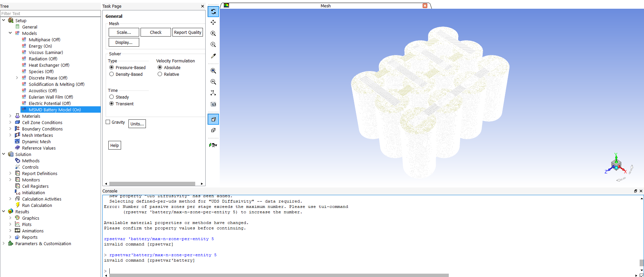The image size is (644, 277).
Task: Click the Filter Text input field
Action: pyautogui.click(x=50, y=13)
